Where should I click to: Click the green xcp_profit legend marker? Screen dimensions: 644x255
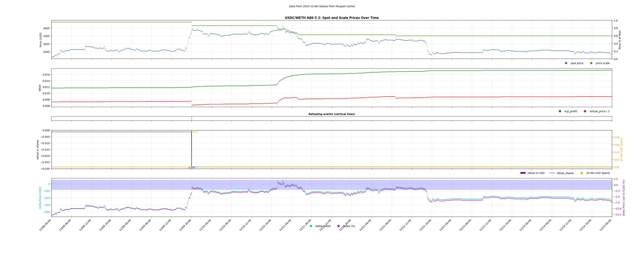pyautogui.click(x=560, y=111)
